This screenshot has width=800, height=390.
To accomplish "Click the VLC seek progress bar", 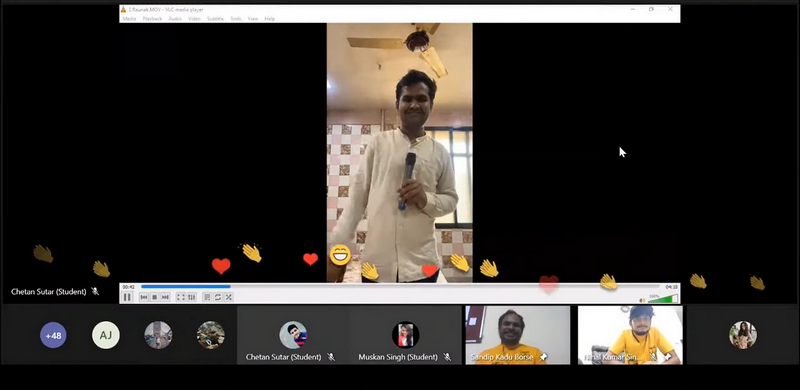I will (401, 287).
